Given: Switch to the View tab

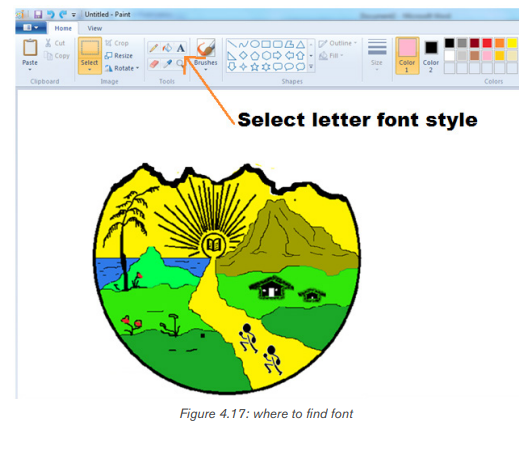Looking at the screenshot, I should pos(95,29).
